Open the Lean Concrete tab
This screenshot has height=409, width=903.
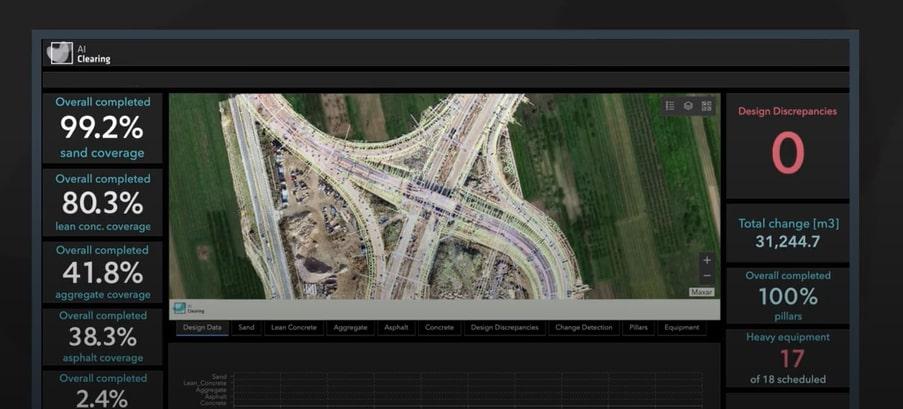tap(293, 327)
